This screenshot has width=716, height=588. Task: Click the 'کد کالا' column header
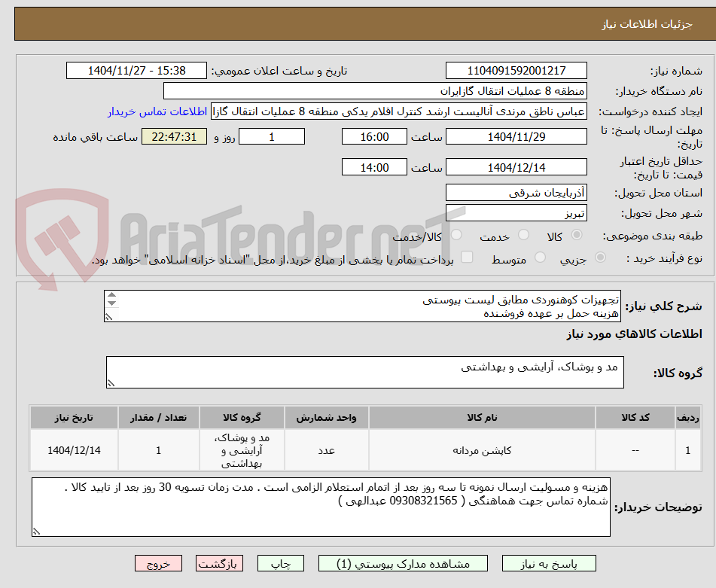coord(635,418)
